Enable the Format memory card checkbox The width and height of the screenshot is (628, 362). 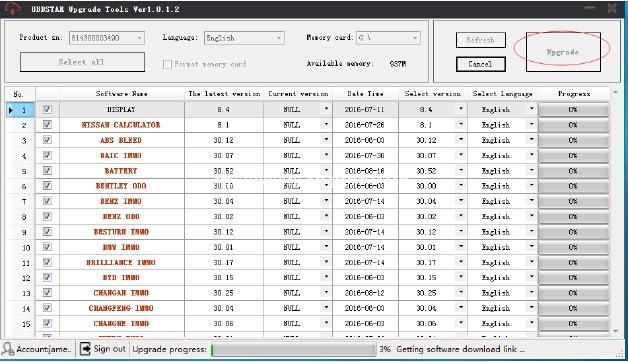167,64
